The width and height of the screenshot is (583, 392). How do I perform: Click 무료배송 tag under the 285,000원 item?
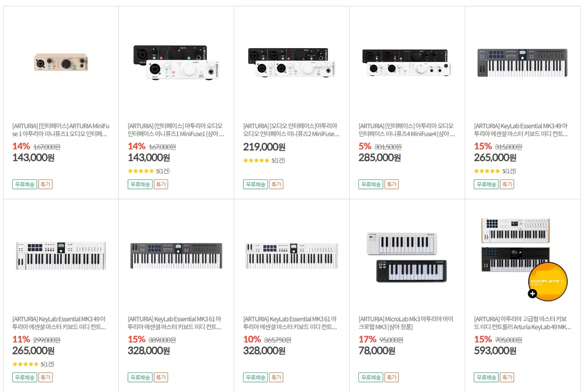[371, 184]
